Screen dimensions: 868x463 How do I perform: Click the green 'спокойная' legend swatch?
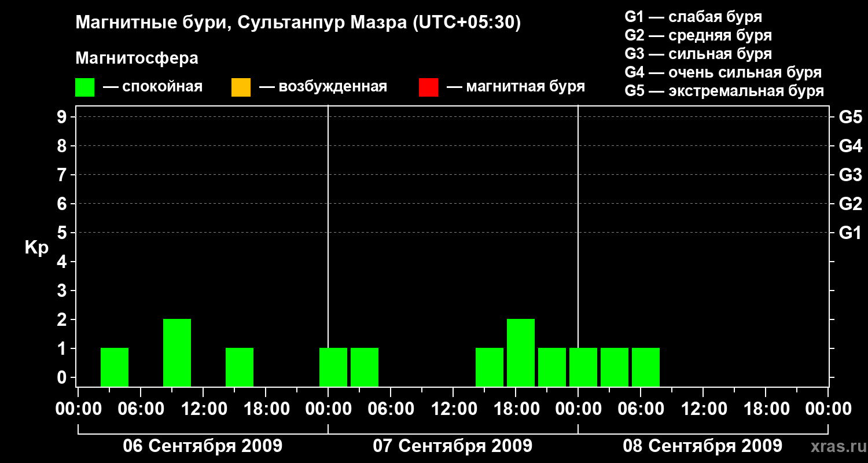85,87
